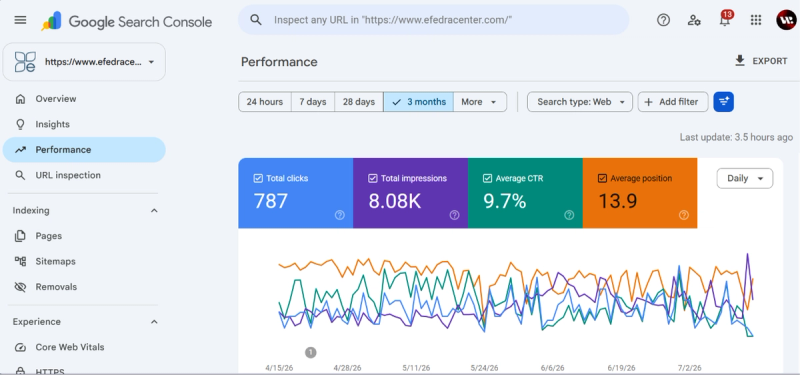800x375 pixels.
Task: Open the hamburger main menu
Action: 20,20
